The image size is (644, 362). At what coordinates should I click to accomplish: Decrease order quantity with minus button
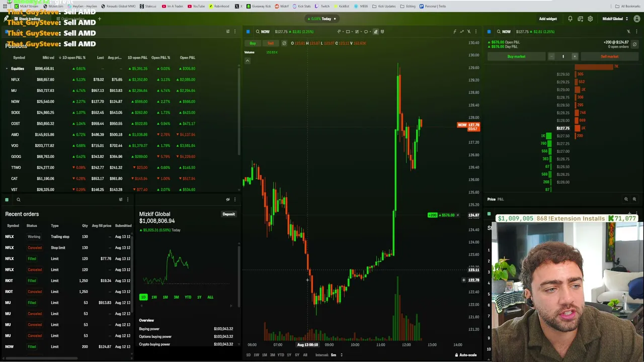pyautogui.click(x=551, y=56)
